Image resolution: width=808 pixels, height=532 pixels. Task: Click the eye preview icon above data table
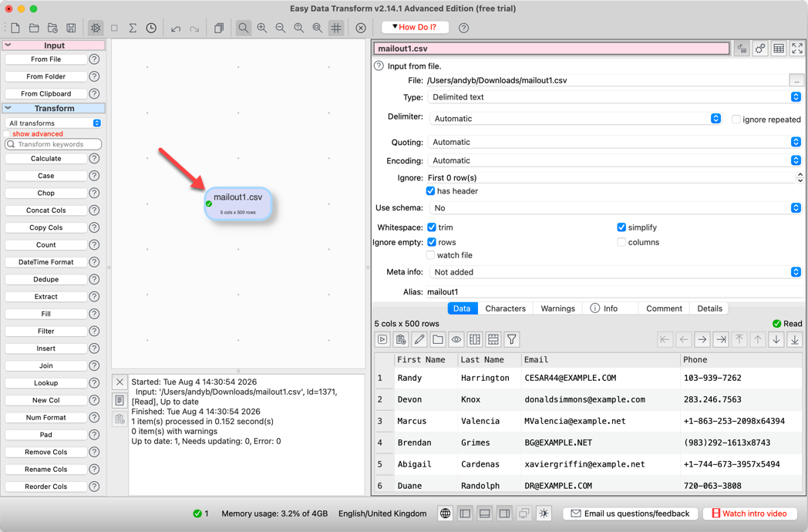[x=456, y=339]
